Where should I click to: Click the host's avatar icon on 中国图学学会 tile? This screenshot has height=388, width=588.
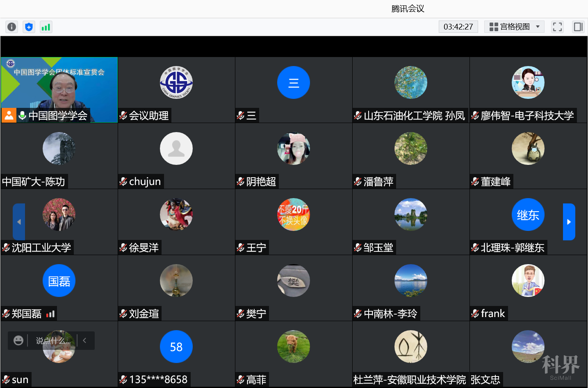click(9, 115)
